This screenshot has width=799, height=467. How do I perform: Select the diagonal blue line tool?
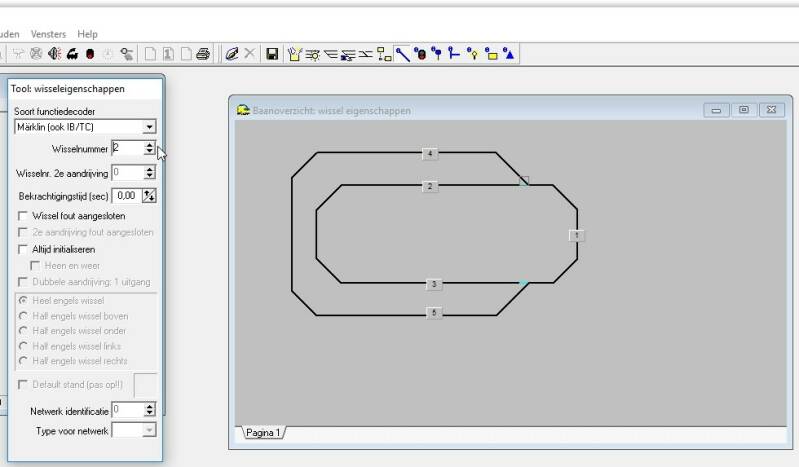click(x=403, y=54)
